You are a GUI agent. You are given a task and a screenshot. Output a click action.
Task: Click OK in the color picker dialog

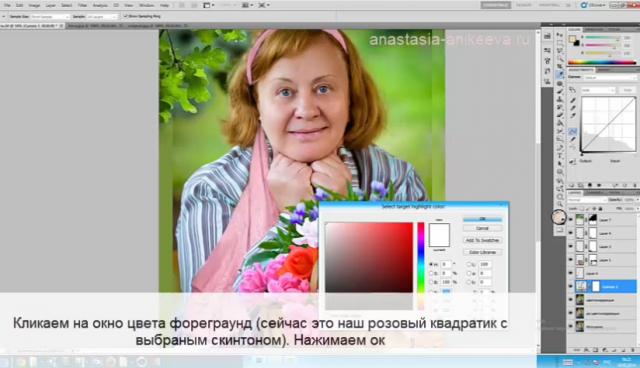coord(482,219)
